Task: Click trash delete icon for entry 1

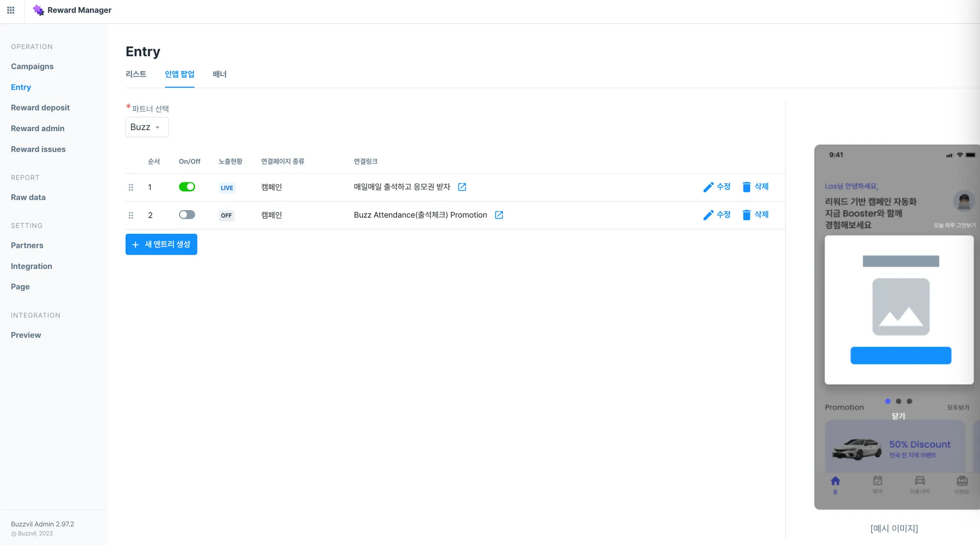Action: click(x=746, y=187)
